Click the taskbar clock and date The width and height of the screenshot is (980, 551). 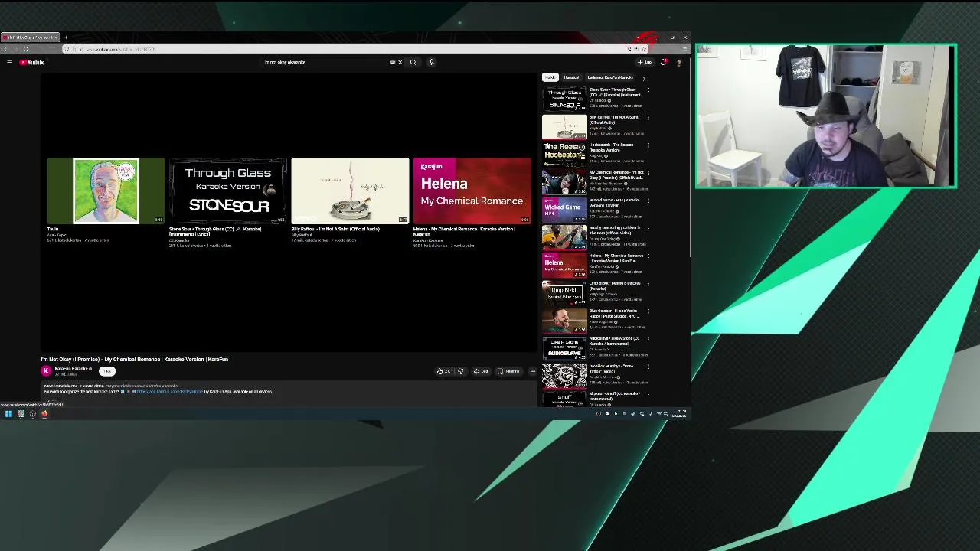(681, 414)
